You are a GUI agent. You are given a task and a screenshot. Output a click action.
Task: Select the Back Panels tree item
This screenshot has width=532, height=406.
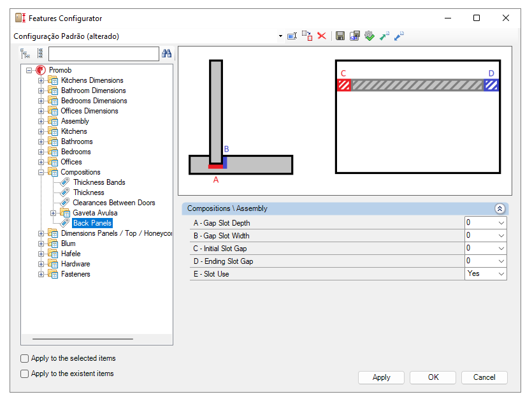pos(92,223)
